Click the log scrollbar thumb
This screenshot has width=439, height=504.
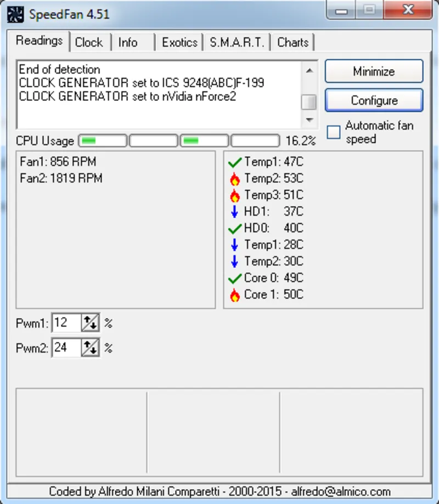point(309,102)
